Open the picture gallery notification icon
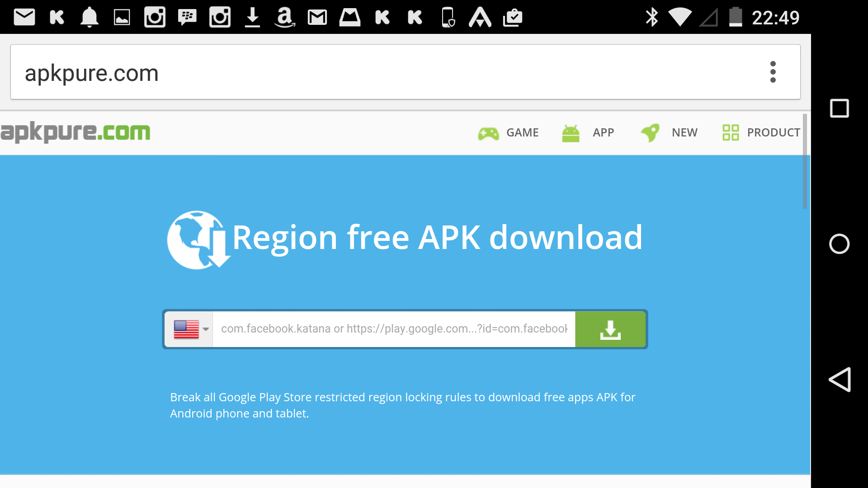Viewport: 868px width, 488px height. pyautogui.click(x=122, y=18)
